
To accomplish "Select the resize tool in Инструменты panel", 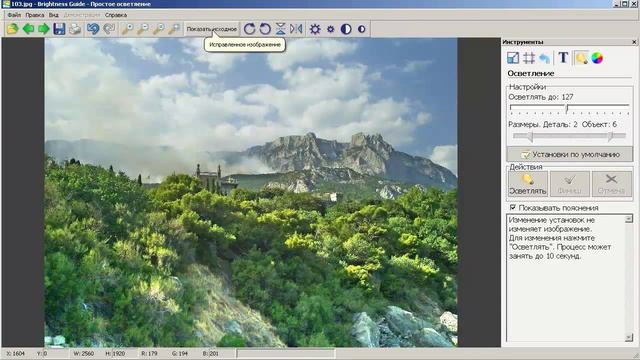I will point(513,58).
